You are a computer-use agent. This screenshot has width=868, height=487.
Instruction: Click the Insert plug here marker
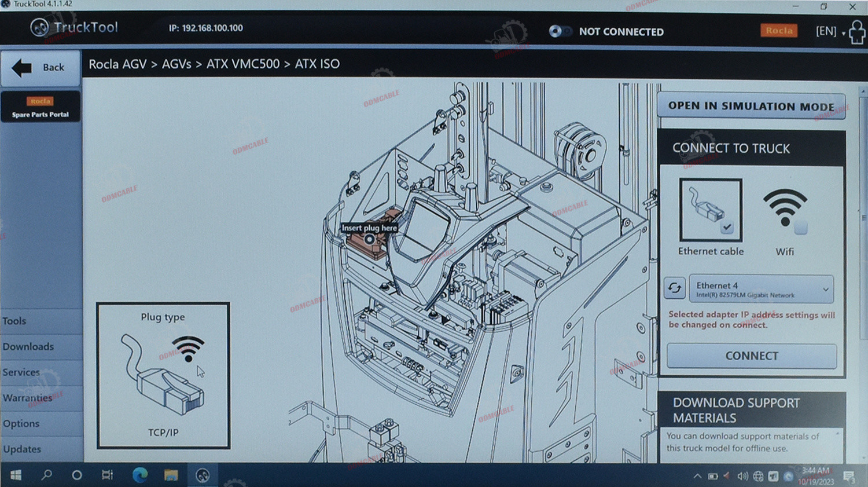(369, 239)
